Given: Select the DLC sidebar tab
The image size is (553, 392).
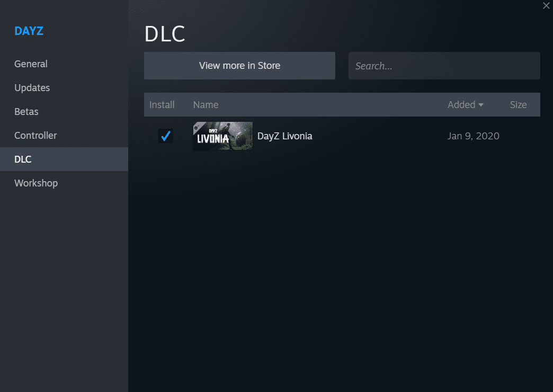Looking at the screenshot, I should point(64,159).
